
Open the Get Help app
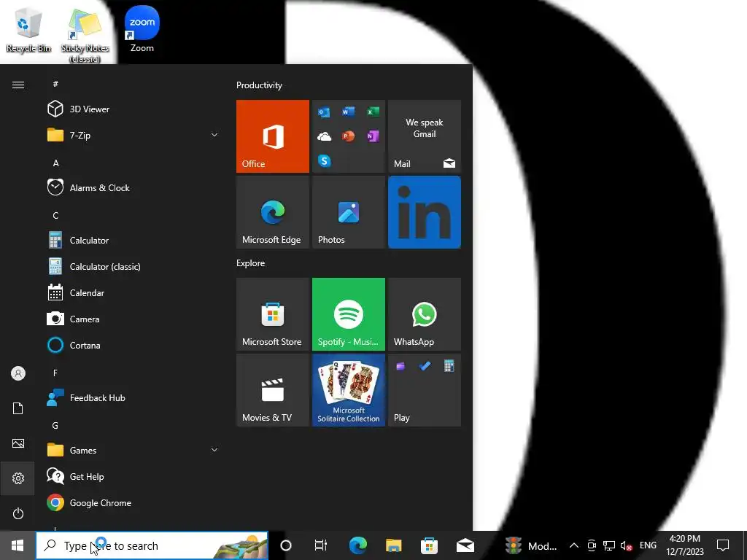[133, 477]
